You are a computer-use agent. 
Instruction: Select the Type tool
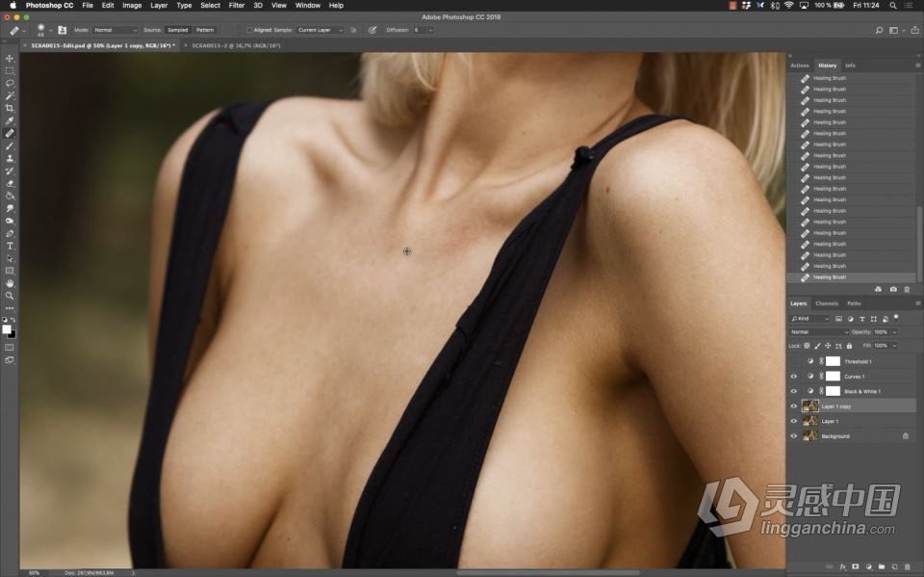10,246
